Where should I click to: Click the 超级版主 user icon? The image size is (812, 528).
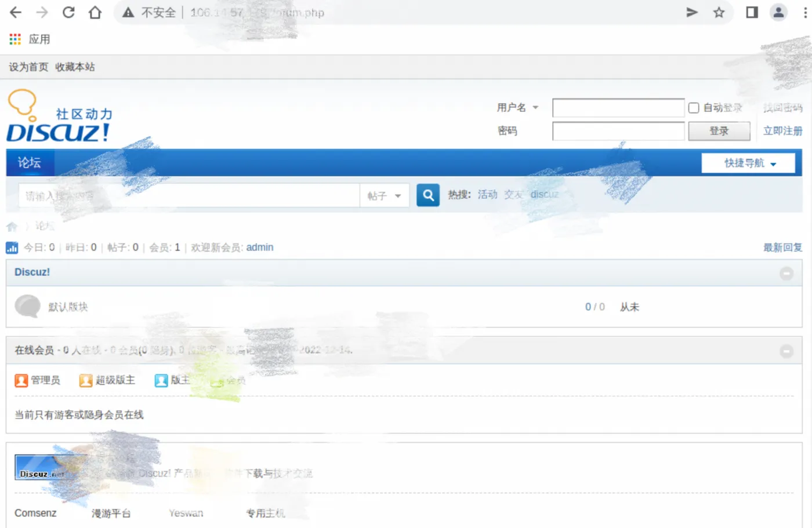86,380
